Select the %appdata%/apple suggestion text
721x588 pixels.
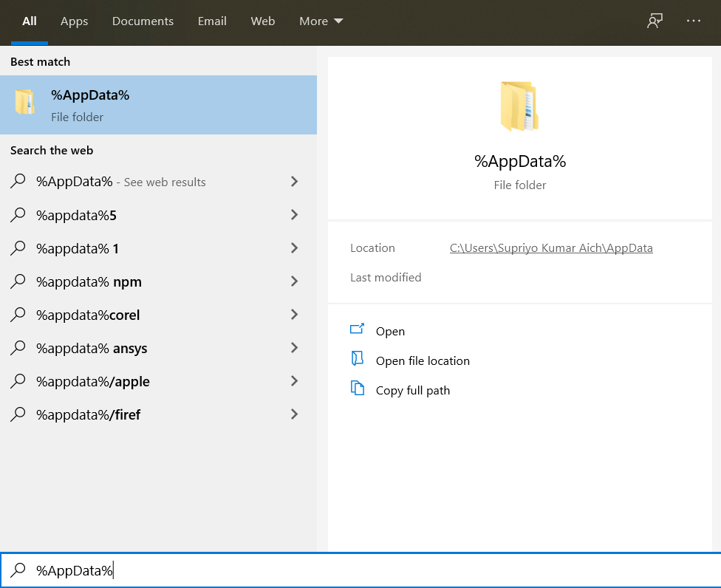coord(93,382)
